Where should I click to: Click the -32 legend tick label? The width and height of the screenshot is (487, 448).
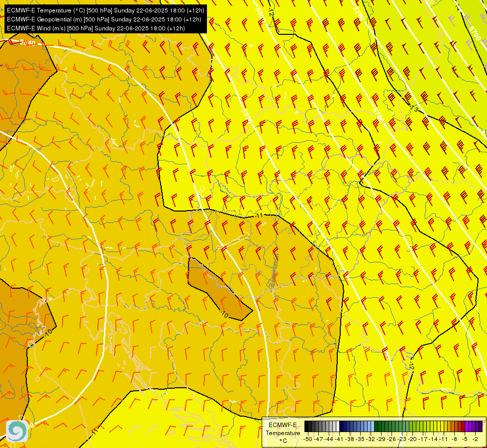point(371,439)
